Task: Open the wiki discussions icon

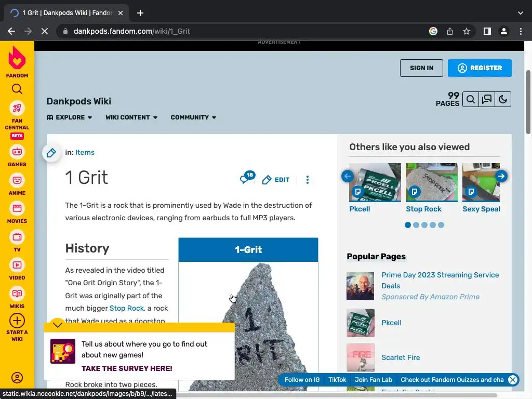Action: pyautogui.click(x=487, y=99)
